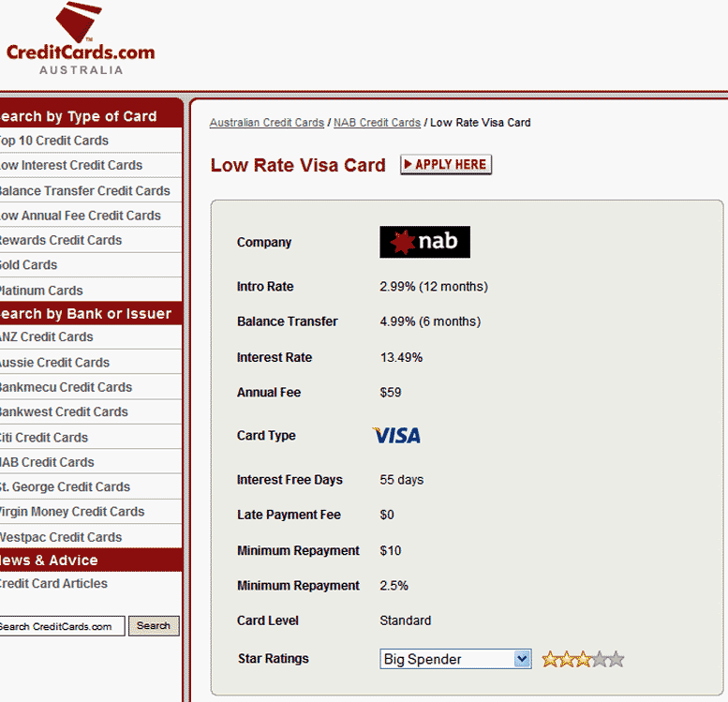Open Credit Card Articles
The height and width of the screenshot is (702, 728).
[53, 584]
